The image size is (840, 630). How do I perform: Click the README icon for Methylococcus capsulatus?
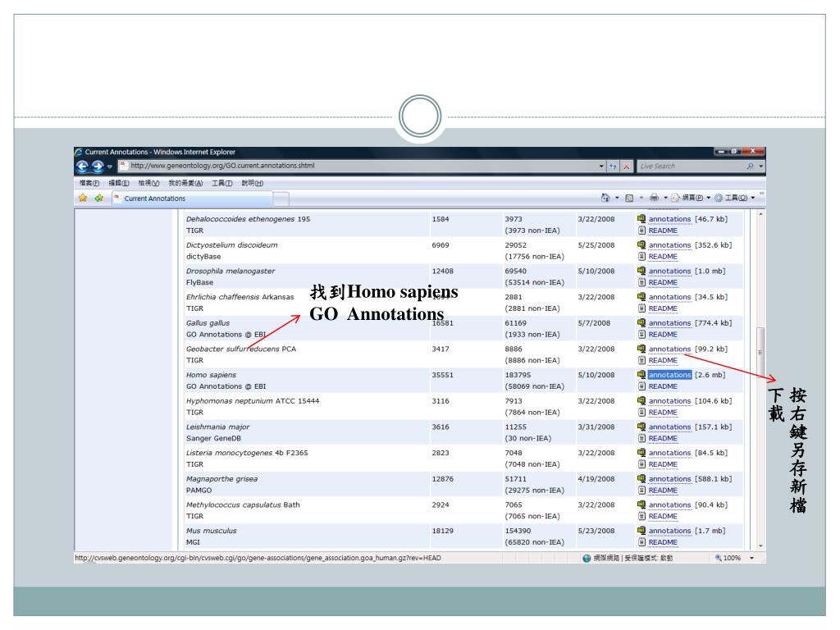641,516
